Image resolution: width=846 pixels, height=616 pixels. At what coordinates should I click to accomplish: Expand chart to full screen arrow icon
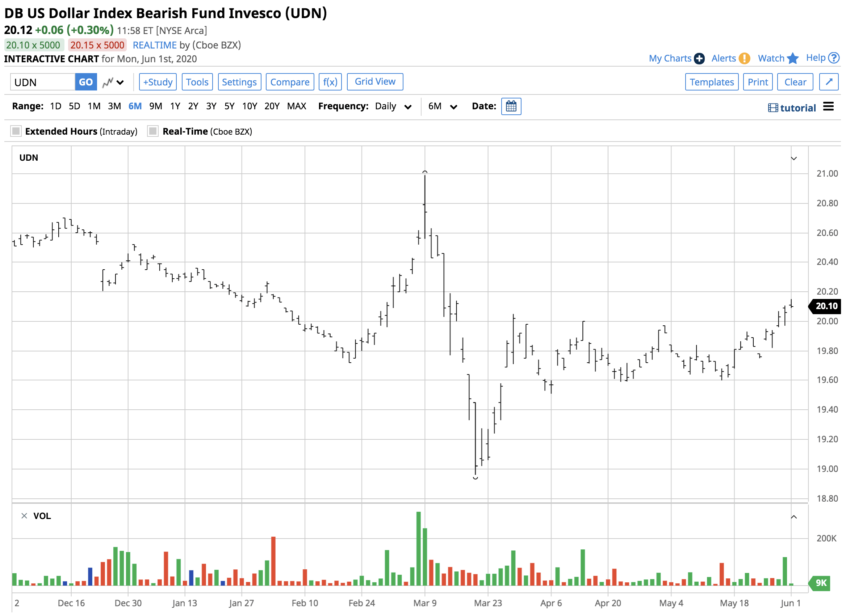pyautogui.click(x=829, y=82)
